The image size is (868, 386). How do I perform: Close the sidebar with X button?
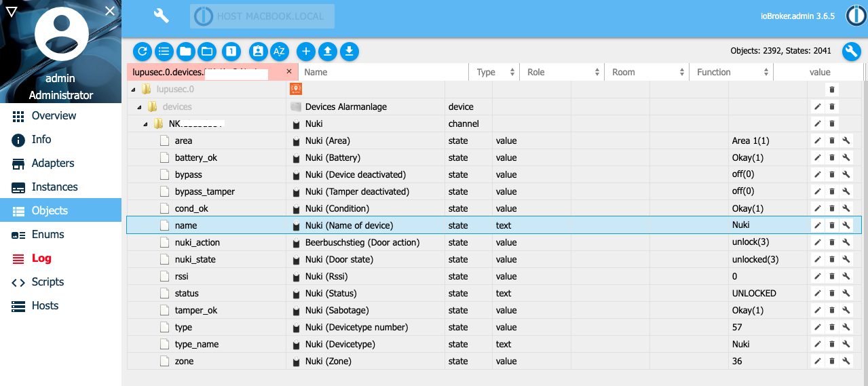click(x=110, y=11)
